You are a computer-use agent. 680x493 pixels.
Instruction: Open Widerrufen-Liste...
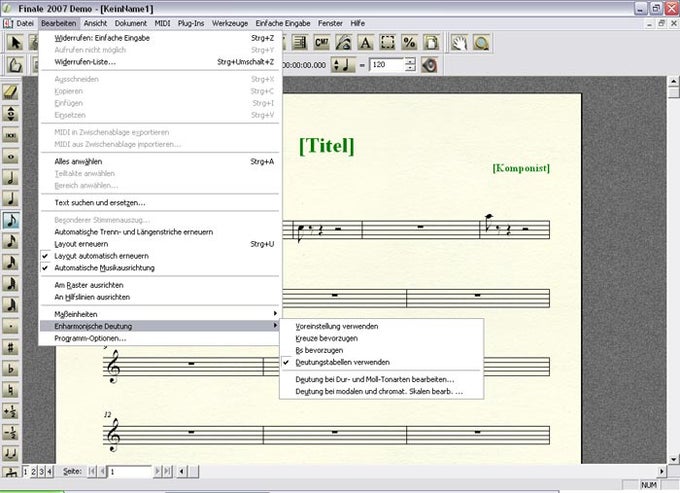(160, 62)
